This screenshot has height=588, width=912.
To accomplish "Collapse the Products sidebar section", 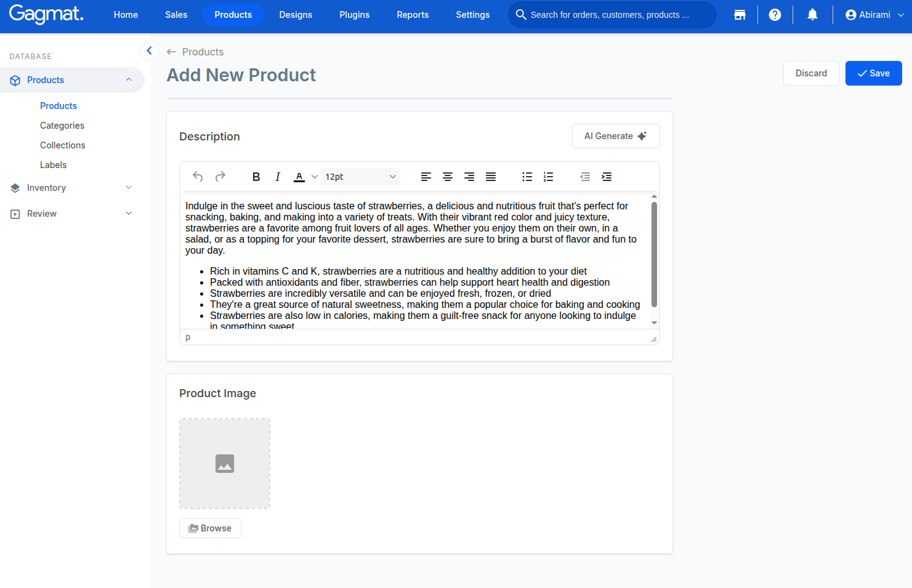I will pyautogui.click(x=129, y=80).
